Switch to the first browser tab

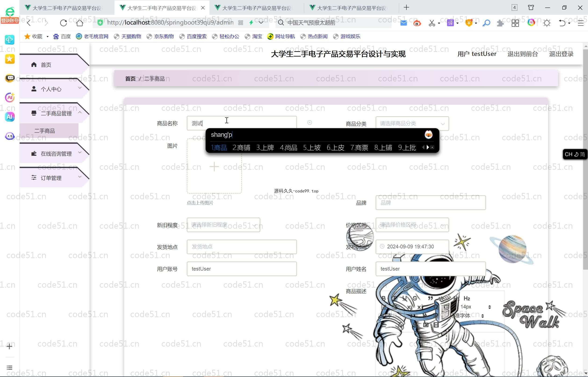[x=67, y=8]
